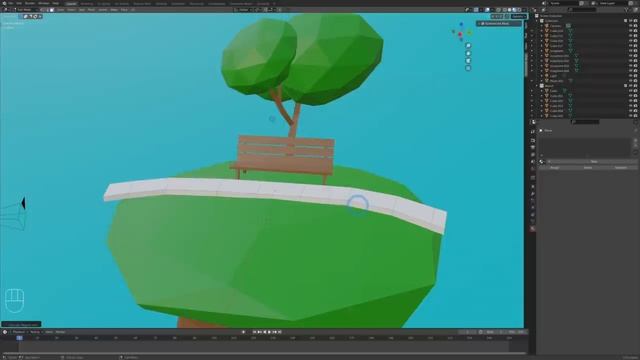Click the blue current-frame marker in timeline

pos(19,338)
